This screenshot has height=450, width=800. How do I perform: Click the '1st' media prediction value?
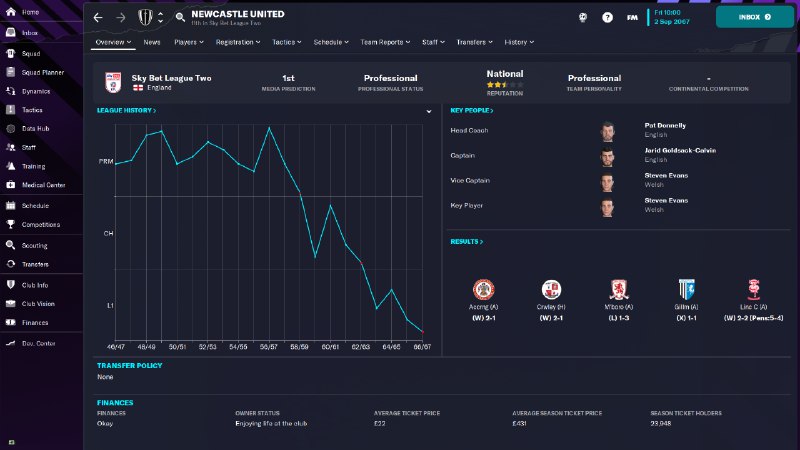[x=288, y=78]
